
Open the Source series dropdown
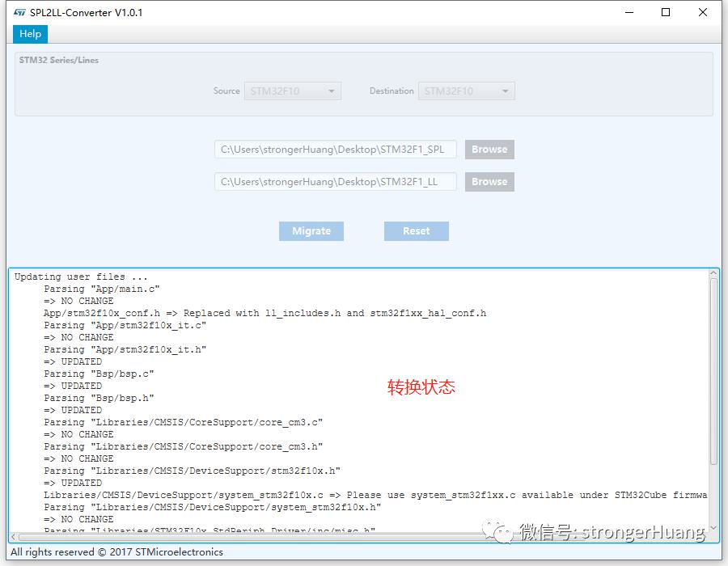(x=293, y=91)
